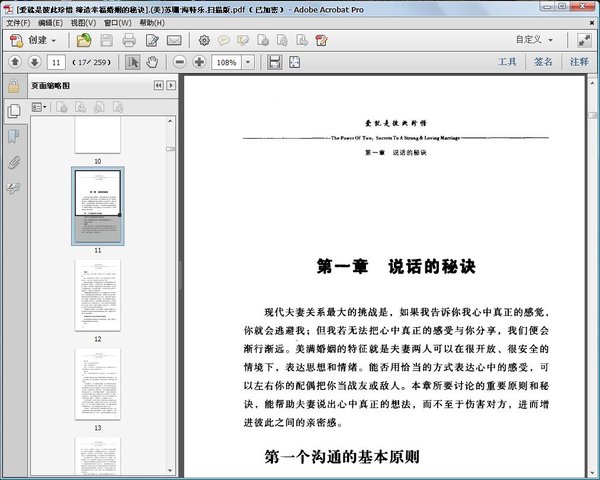Screen dimensions: 600x480
Task: Click the page number field showing 11
Action: (x=56, y=62)
